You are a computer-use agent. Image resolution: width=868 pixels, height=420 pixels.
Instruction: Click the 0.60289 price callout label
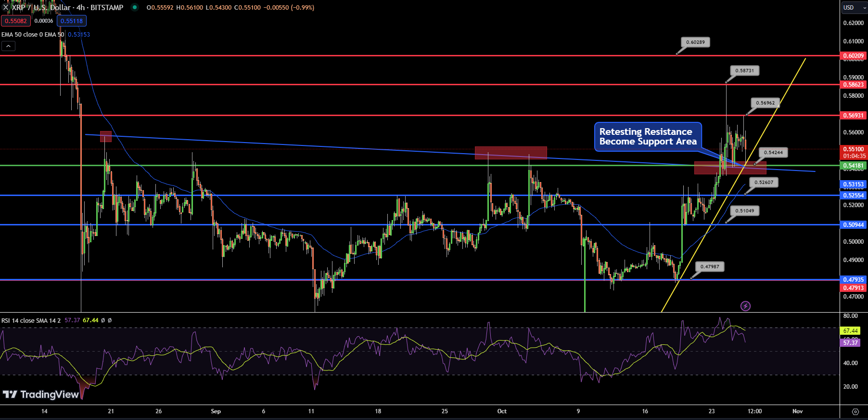click(x=695, y=42)
